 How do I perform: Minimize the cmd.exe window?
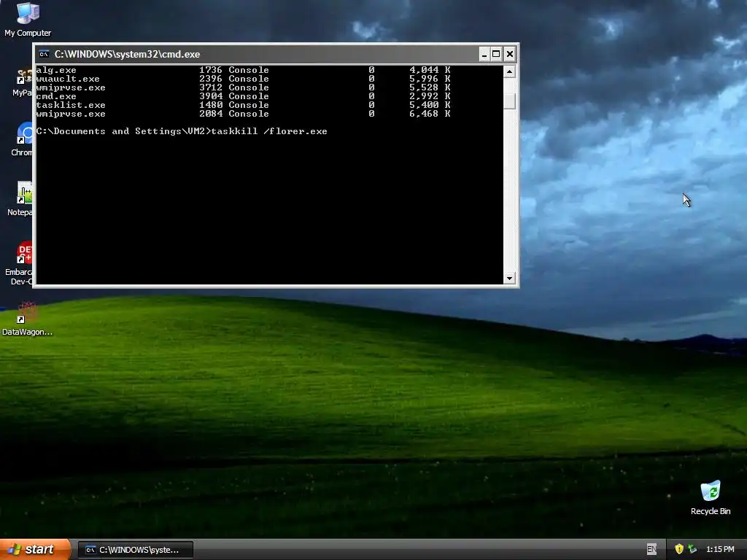pyautogui.click(x=484, y=54)
